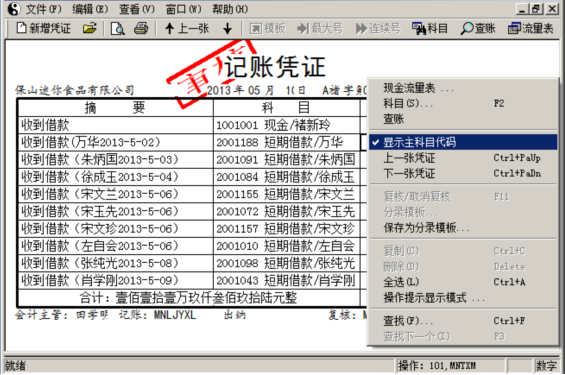Screen dimensions: 565x375
Task: Open the 窗口(W) menu
Action: (183, 9)
